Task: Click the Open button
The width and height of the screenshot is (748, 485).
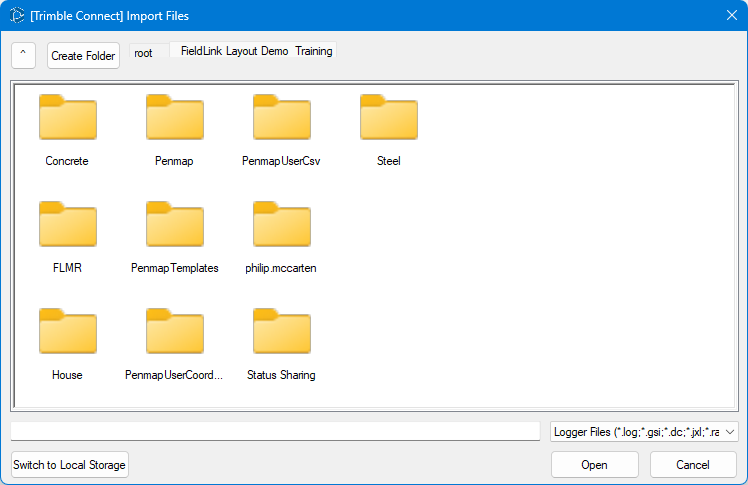Action: click(594, 465)
